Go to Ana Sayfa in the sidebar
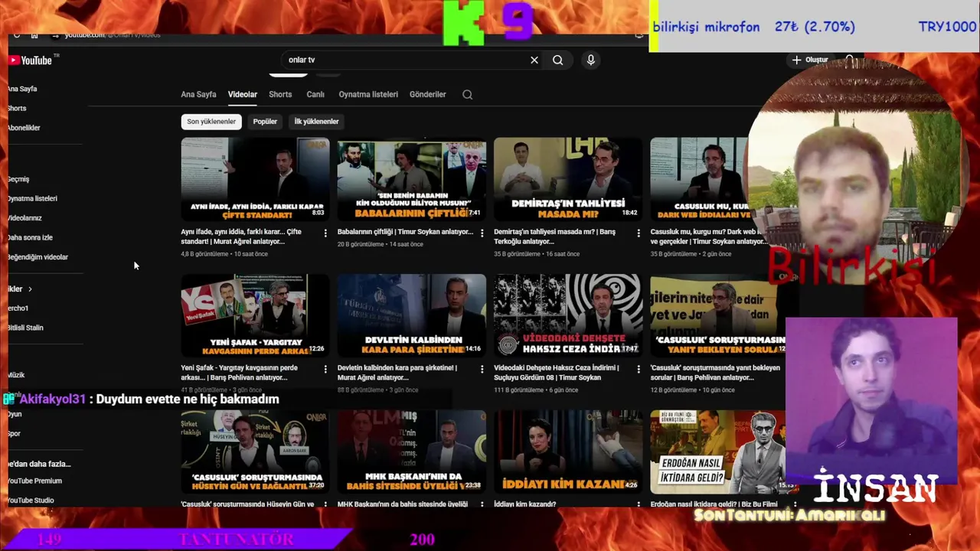Screen dimensions: 980x551 pyautogui.click(x=23, y=89)
